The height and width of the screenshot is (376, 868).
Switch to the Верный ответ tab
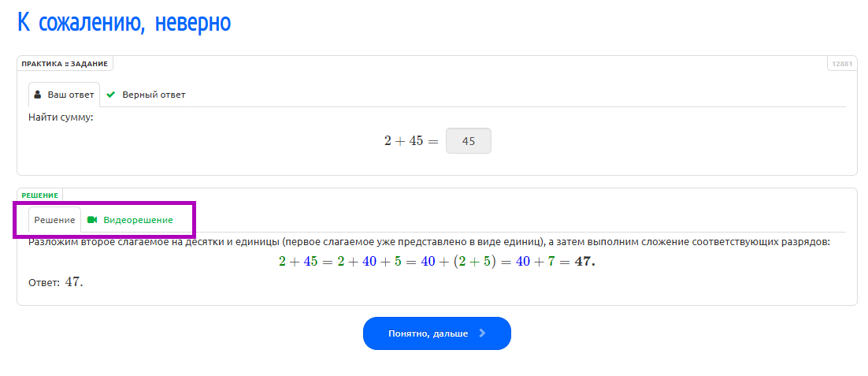[147, 95]
